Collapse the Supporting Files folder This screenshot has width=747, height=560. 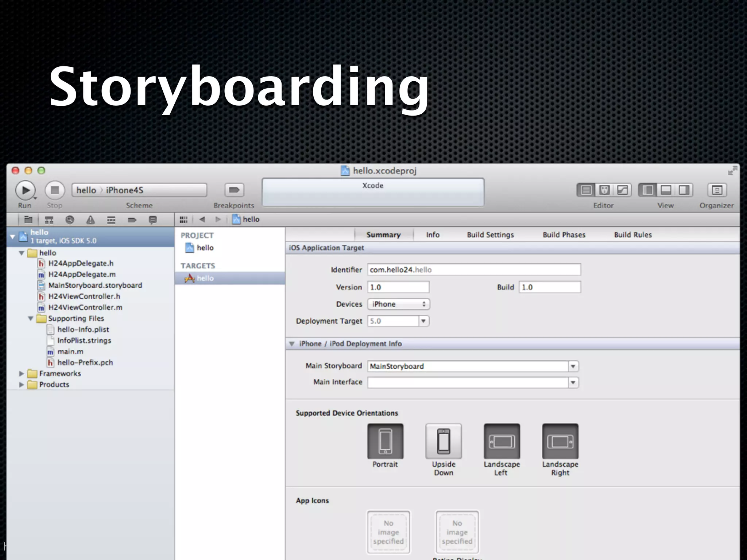coord(31,319)
